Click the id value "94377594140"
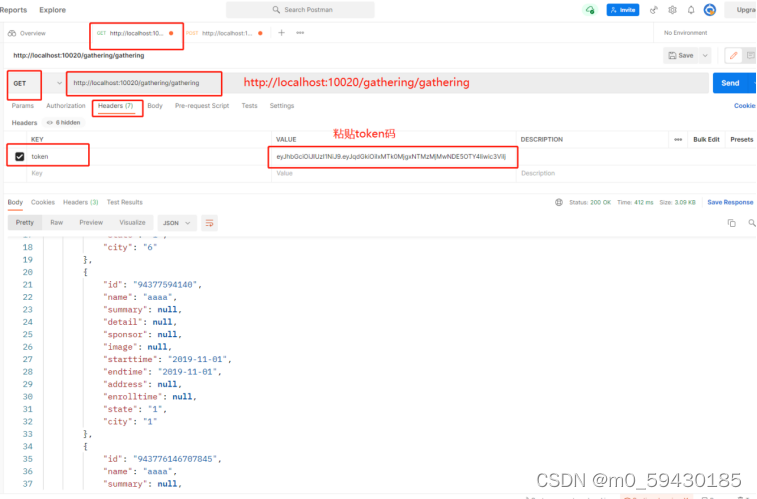Screen dimensions: 757x499 (165, 285)
